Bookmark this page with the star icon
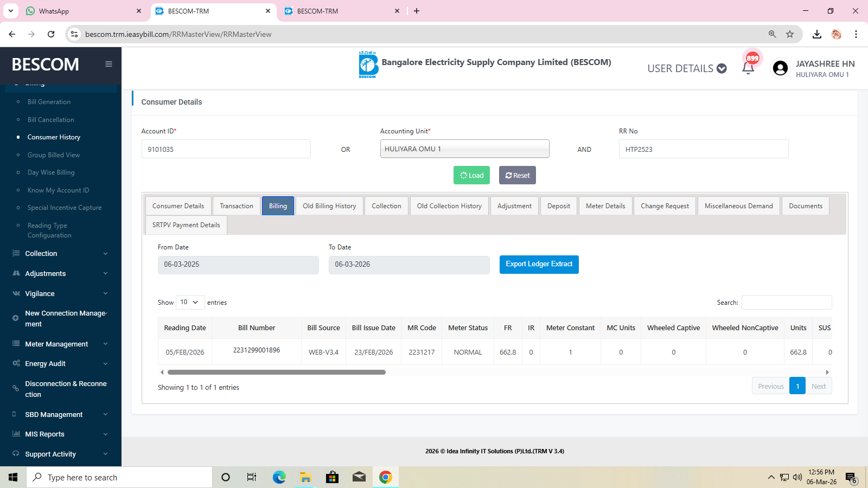This screenshot has height=488, width=868. 790,34
